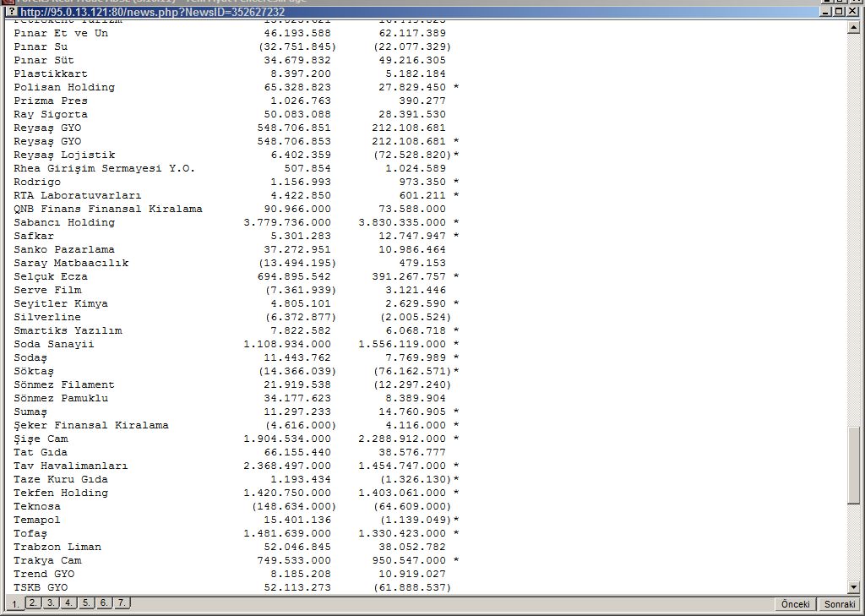Select the 'Tofaş' row name

pyautogui.click(x=31, y=534)
